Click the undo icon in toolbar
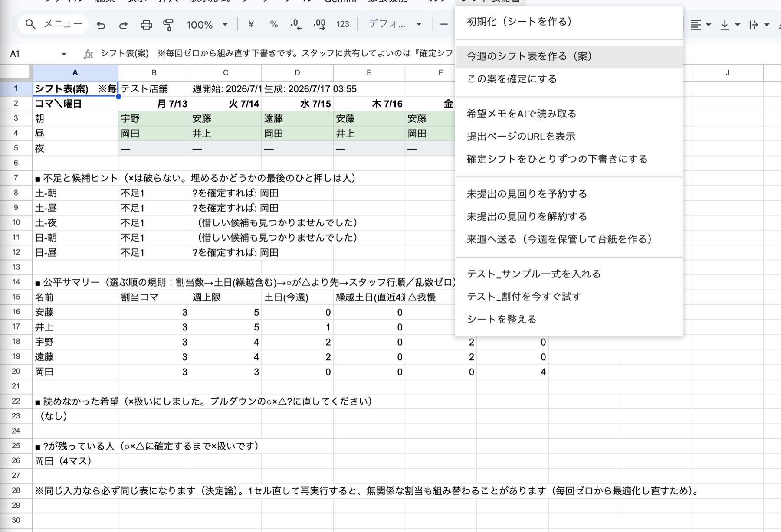 point(101,25)
